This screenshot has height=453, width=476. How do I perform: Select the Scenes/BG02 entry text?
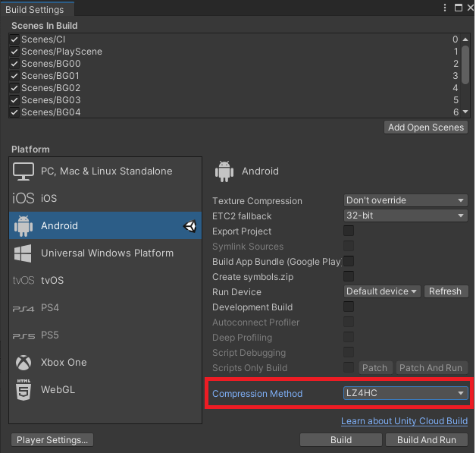pos(51,88)
